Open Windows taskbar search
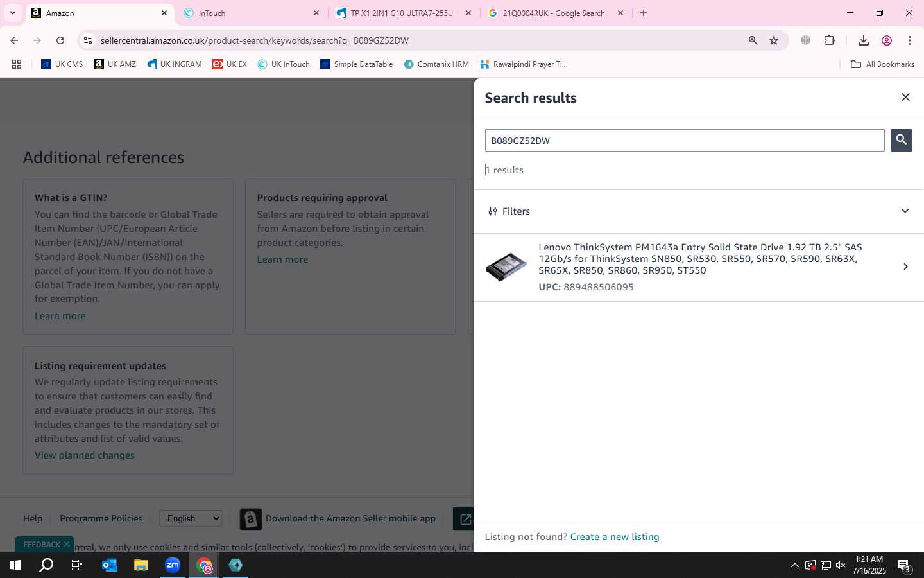The height and width of the screenshot is (578, 924). [x=46, y=565]
